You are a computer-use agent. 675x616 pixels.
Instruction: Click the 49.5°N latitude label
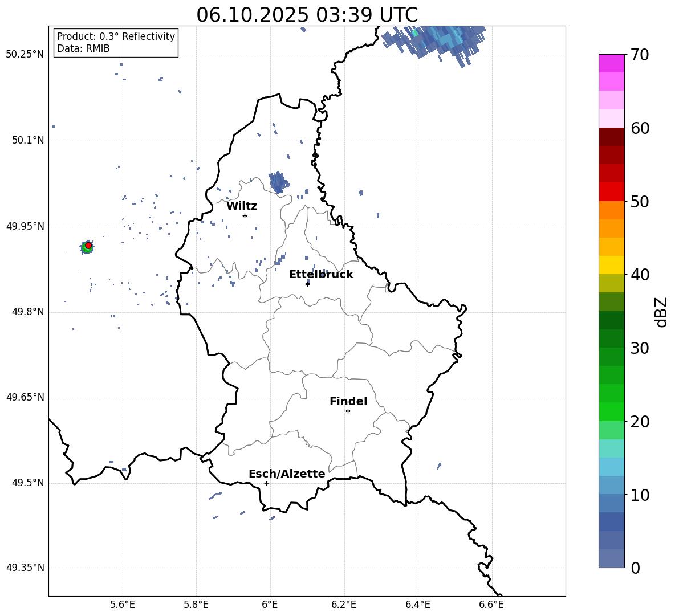pyautogui.click(x=28, y=483)
